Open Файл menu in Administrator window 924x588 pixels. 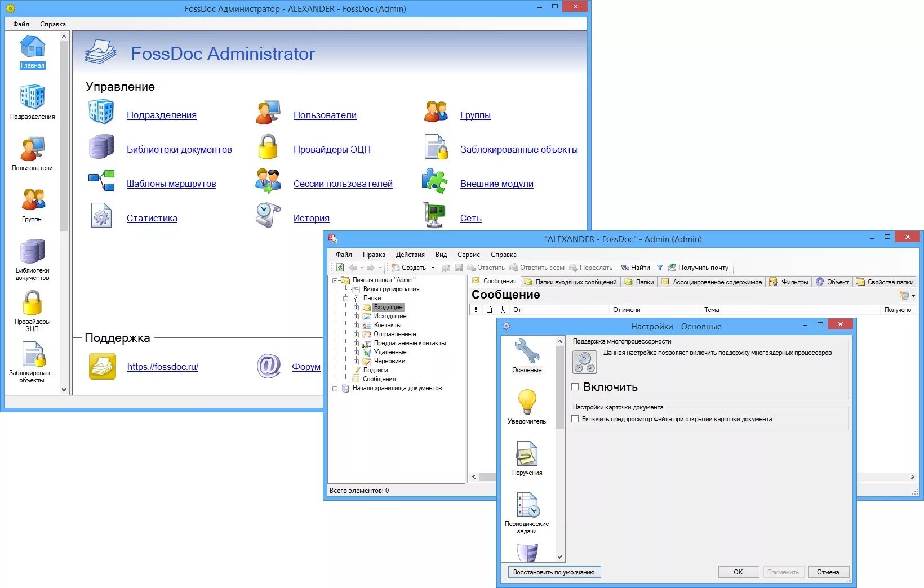pos(21,24)
